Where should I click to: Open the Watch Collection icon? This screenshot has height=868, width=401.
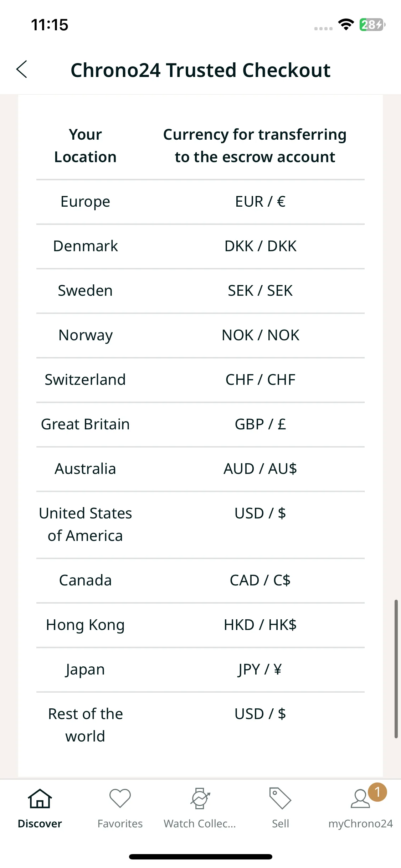click(x=200, y=799)
